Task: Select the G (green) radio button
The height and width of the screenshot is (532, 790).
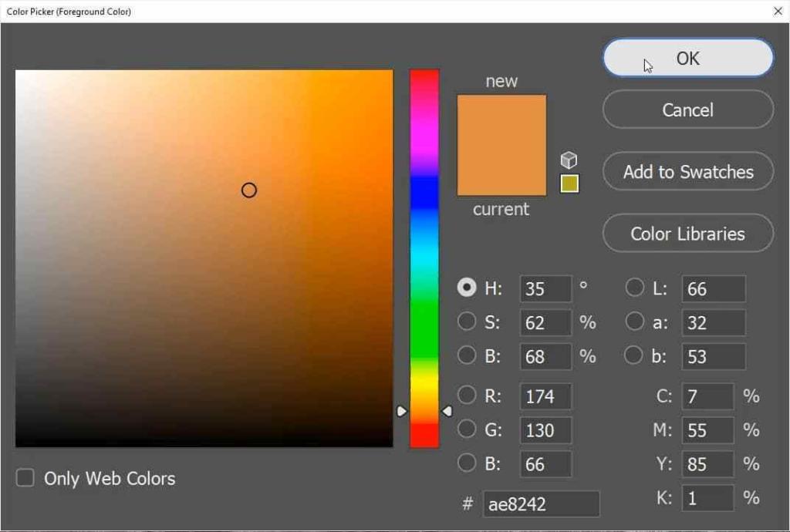Action: click(x=467, y=429)
